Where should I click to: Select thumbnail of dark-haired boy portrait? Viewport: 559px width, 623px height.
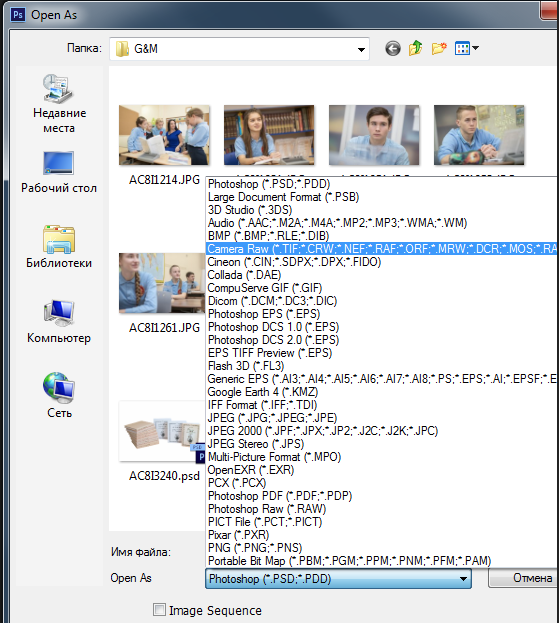pos(374,135)
